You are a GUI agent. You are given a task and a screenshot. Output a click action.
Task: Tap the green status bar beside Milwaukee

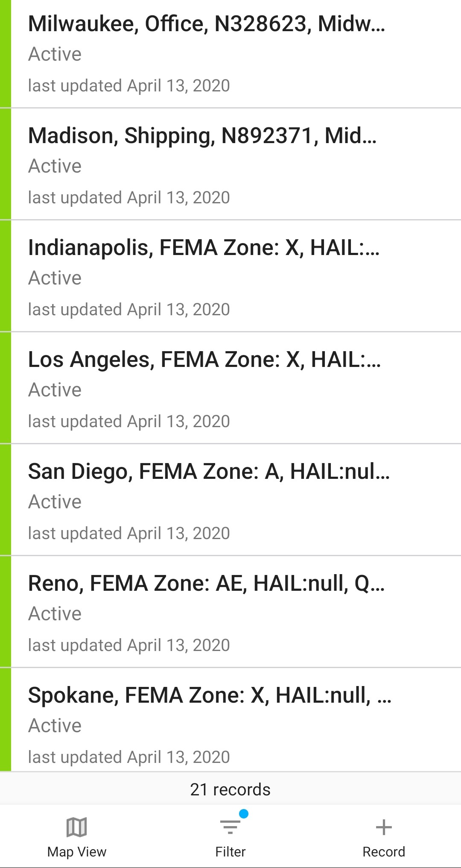(5, 54)
